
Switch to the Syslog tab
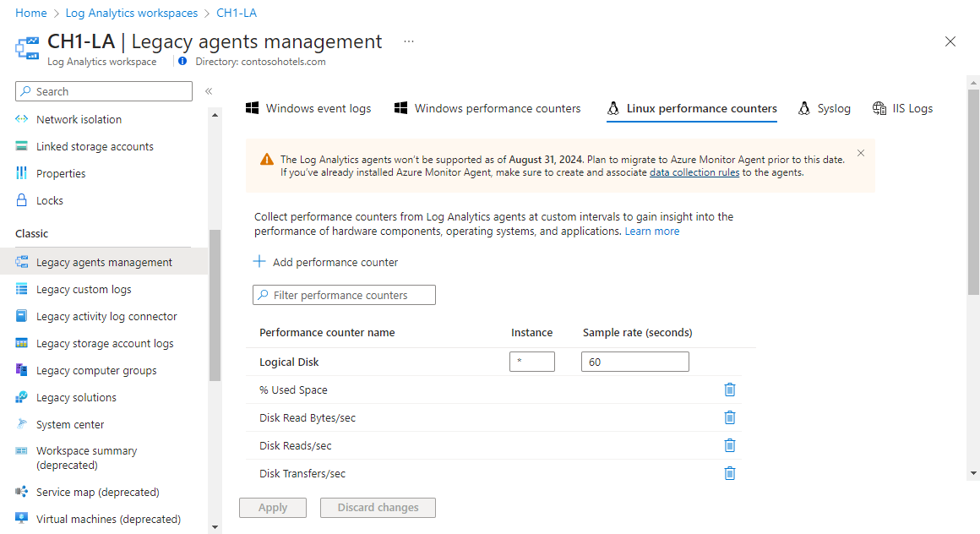[x=825, y=108]
